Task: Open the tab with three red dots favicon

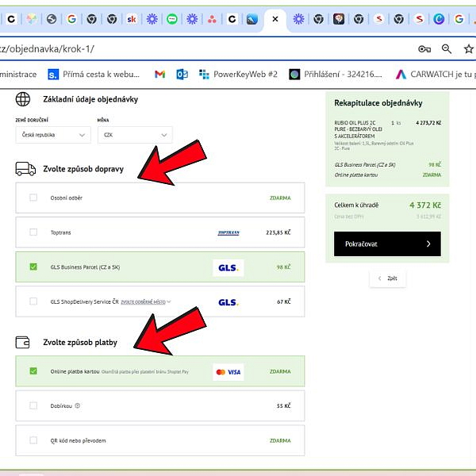Action: 212,19
